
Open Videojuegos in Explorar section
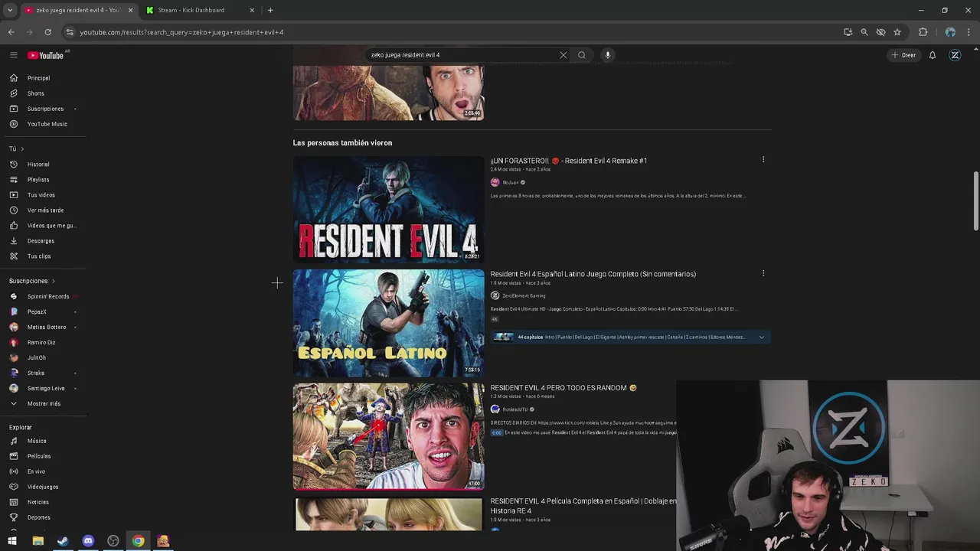(x=44, y=487)
